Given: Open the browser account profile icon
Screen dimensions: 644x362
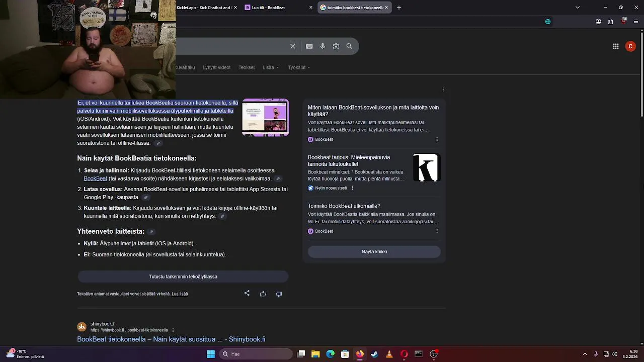Looking at the screenshot, I should 598,22.
